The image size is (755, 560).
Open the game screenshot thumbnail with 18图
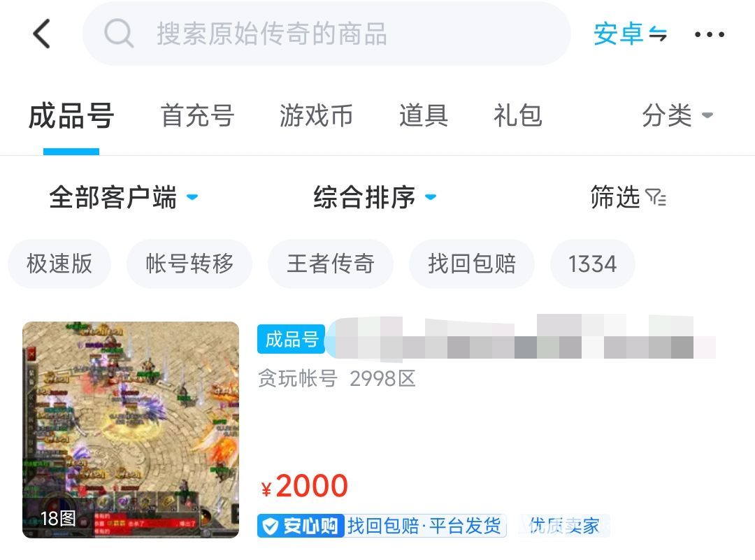[131, 430]
